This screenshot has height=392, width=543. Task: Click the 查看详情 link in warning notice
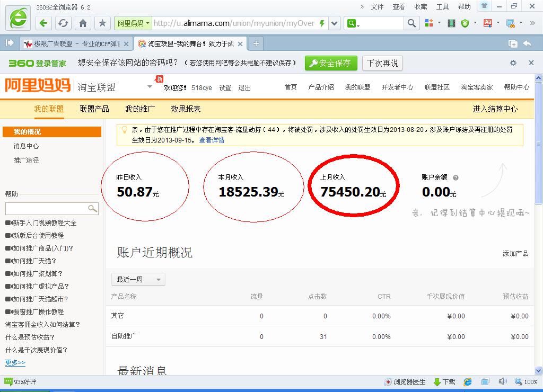point(212,140)
